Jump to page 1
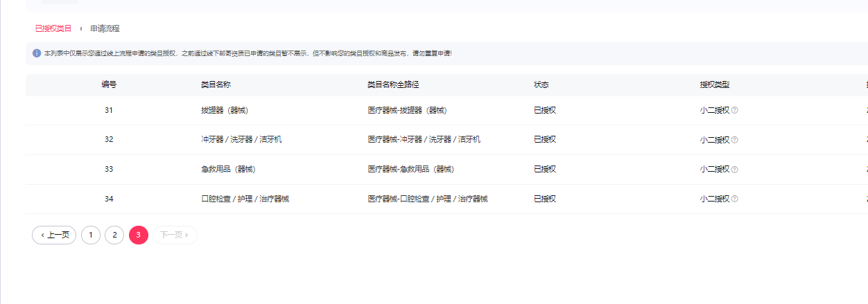Screen dimensions: 868x304 click(91, 235)
